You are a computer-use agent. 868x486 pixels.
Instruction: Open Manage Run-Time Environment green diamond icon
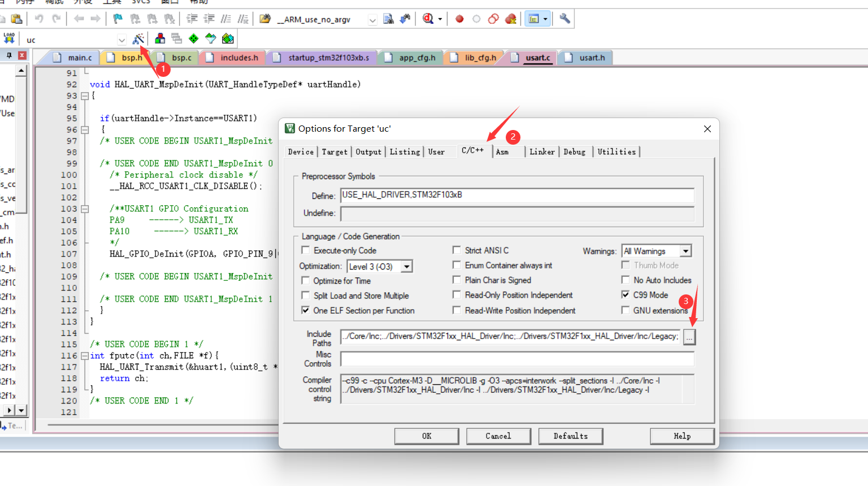(x=194, y=38)
